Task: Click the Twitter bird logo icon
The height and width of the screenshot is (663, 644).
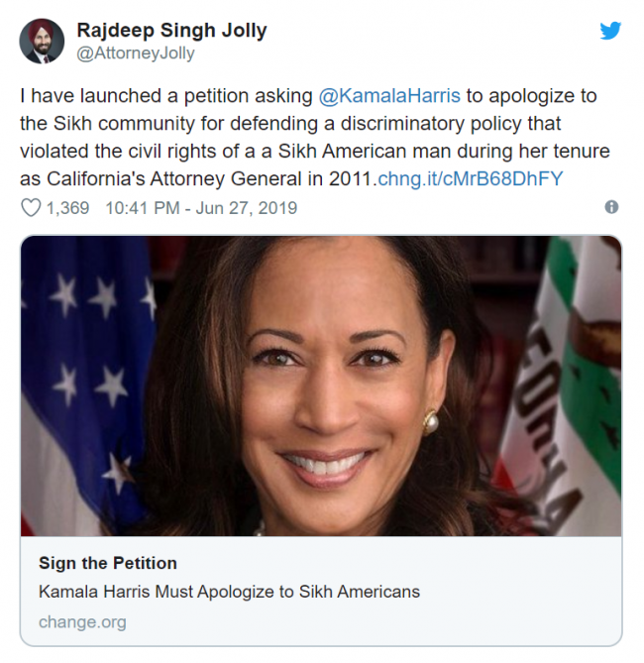Action: click(610, 31)
